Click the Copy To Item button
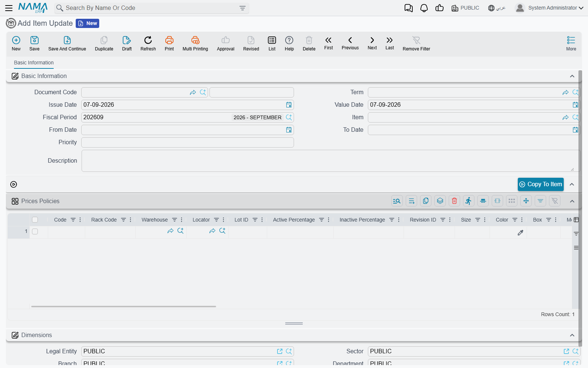588x368 pixels. point(541,184)
